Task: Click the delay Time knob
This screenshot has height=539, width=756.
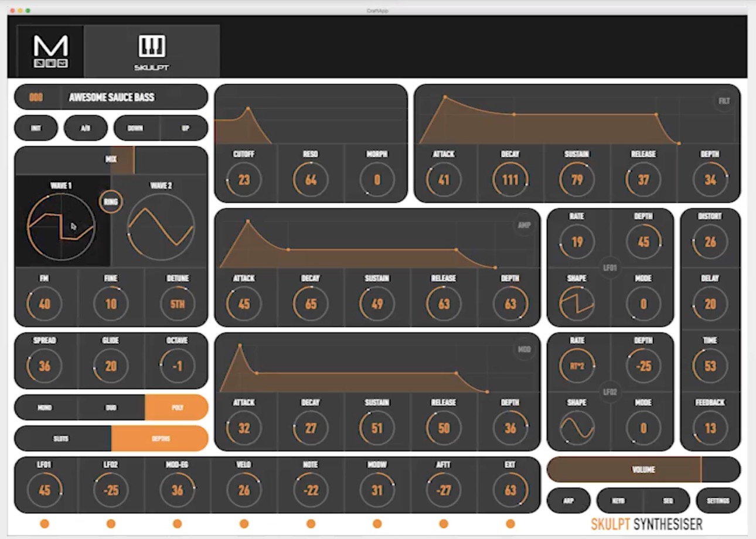Action: (x=710, y=366)
